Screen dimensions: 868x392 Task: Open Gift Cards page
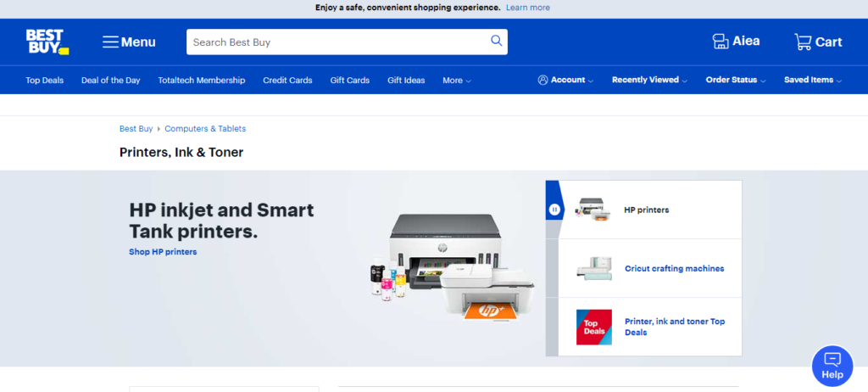(x=350, y=81)
